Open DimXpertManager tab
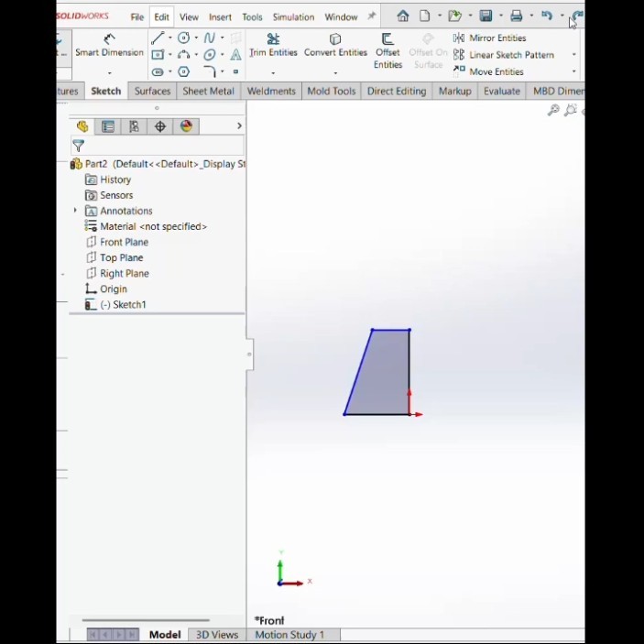 (160, 126)
